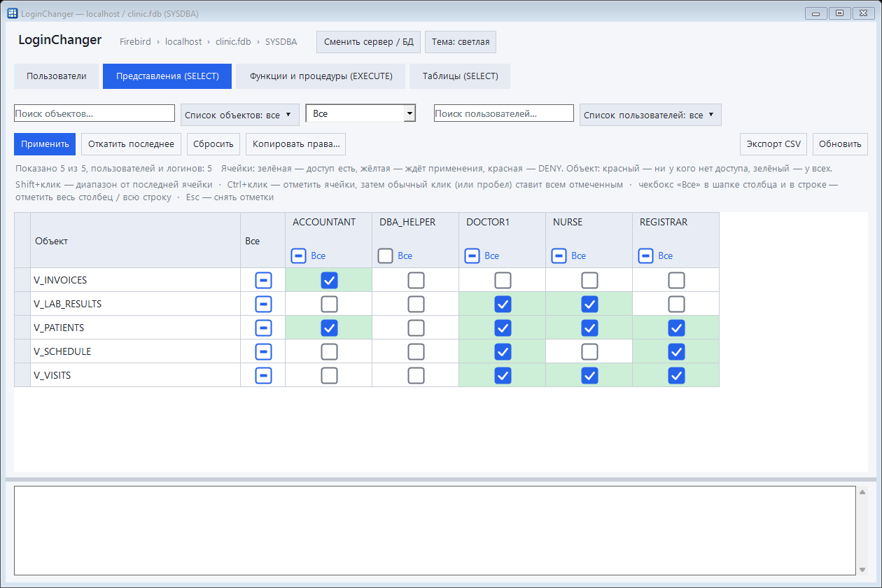Toggle the V_PATIENTS row "Все" tri-state box
The height and width of the screenshot is (588, 882).
263,328
